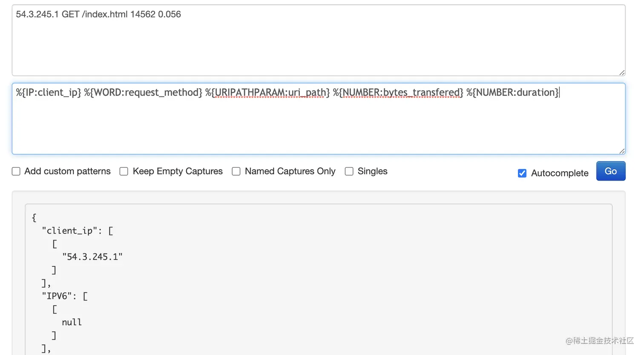Click the "client_ip" key in output

click(69, 231)
